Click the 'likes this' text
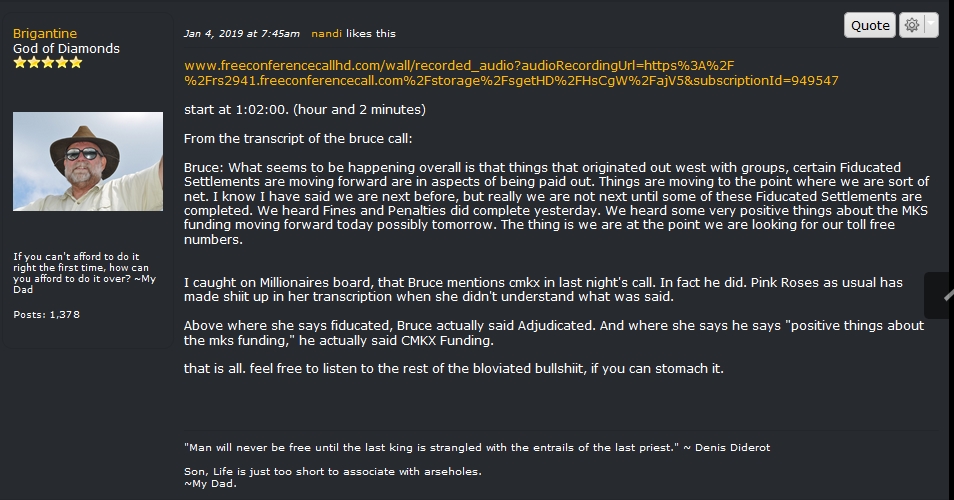The height and width of the screenshot is (500, 954). (371, 33)
